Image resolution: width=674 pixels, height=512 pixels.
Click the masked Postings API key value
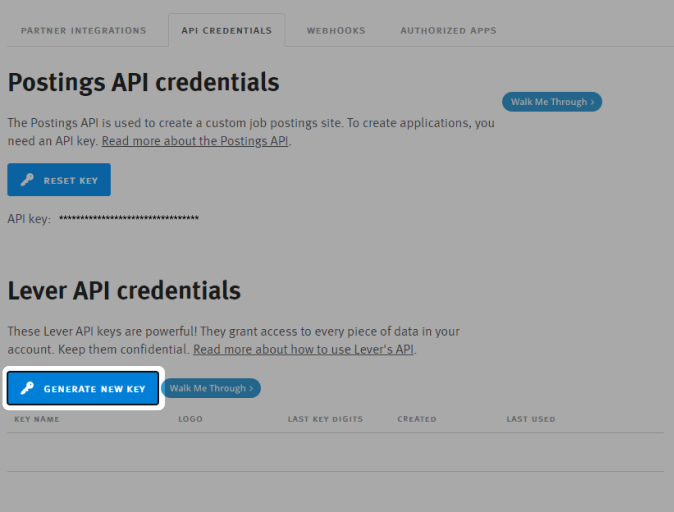(129, 218)
